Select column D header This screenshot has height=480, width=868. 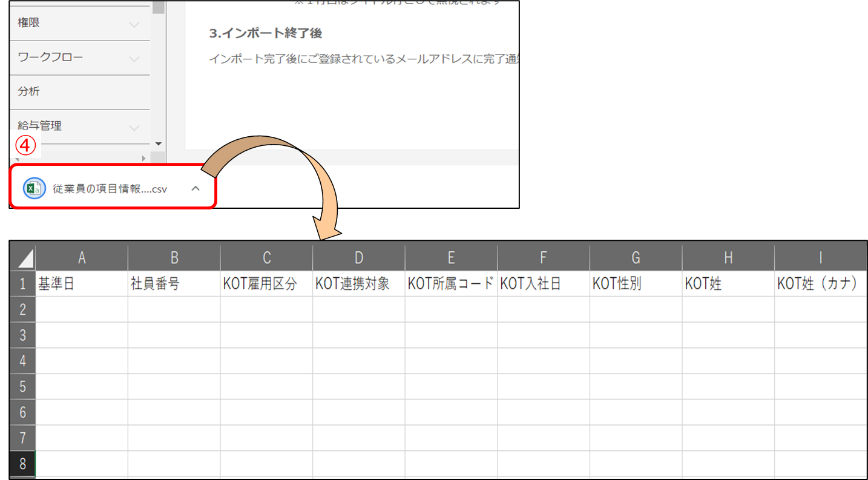coord(359,258)
